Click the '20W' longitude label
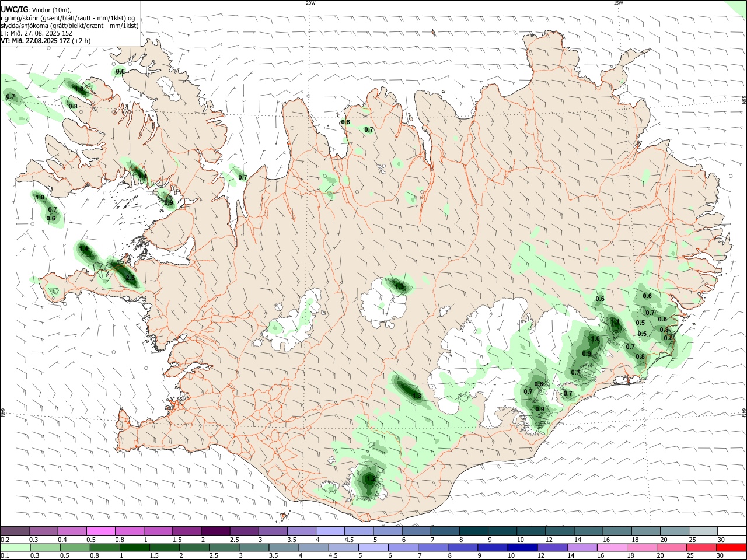This screenshot has height=560, width=747. 310,3
